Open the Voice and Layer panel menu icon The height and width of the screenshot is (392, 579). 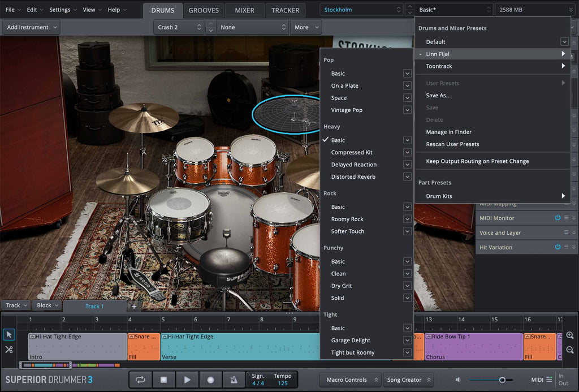point(566,232)
